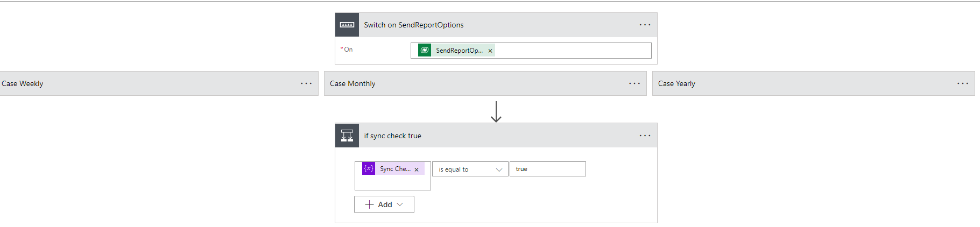Click the Switch action icon
The image size is (980, 227).
pyautogui.click(x=347, y=25)
